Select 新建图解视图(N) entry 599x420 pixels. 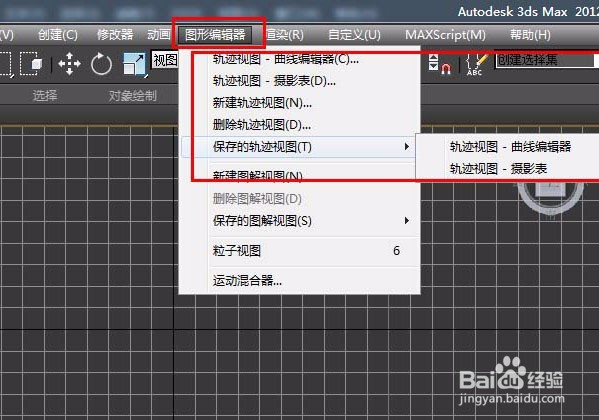(300, 175)
